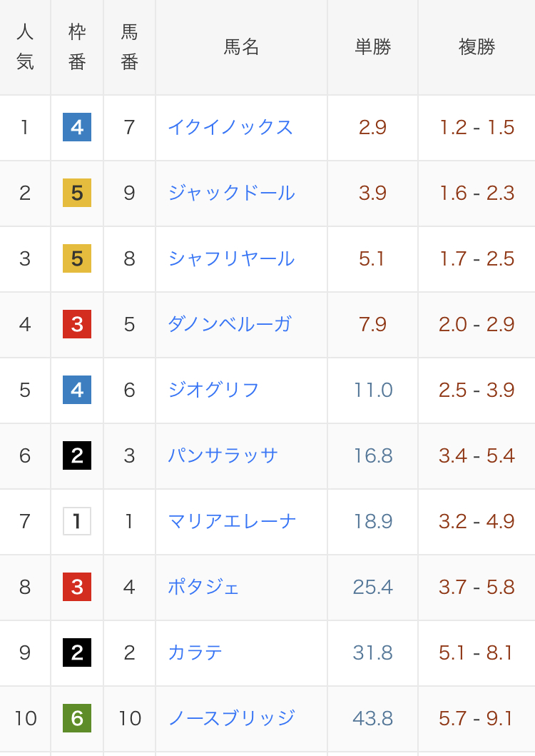Viewport: 535px width, 756px height.
Task: Open the ジオグリフ horse link
Action: (213, 390)
